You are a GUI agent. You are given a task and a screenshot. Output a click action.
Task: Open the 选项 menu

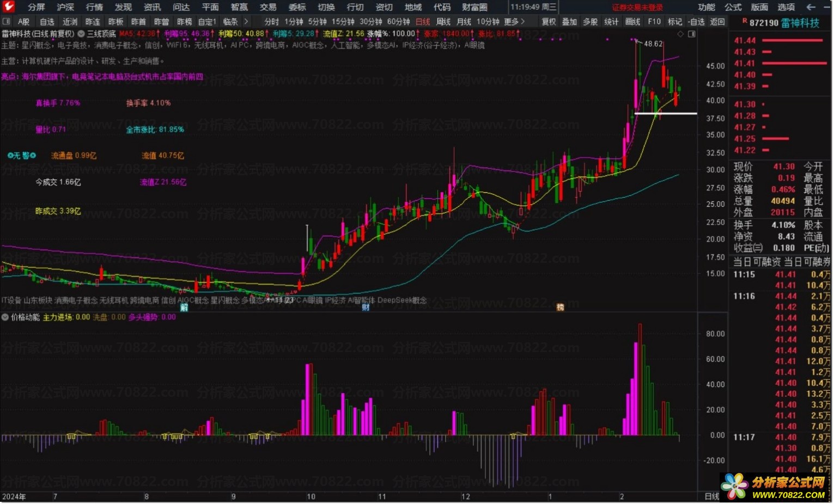[x=786, y=7]
